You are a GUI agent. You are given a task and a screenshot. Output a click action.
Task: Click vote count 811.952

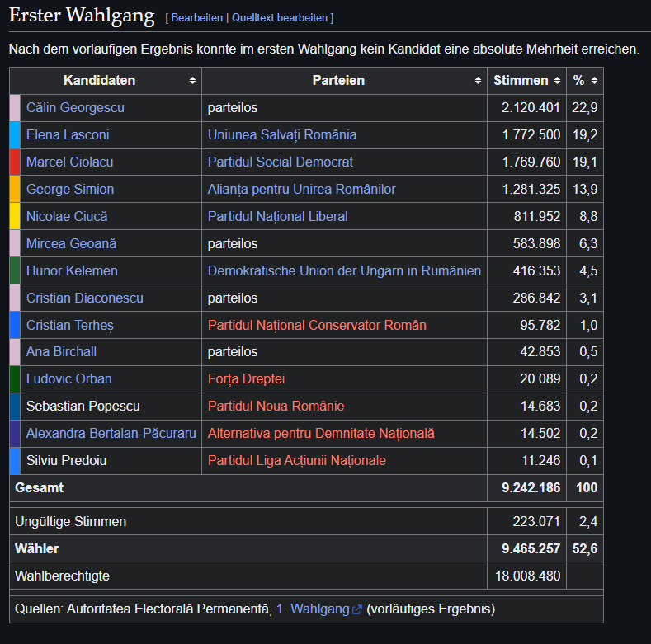pyautogui.click(x=537, y=216)
